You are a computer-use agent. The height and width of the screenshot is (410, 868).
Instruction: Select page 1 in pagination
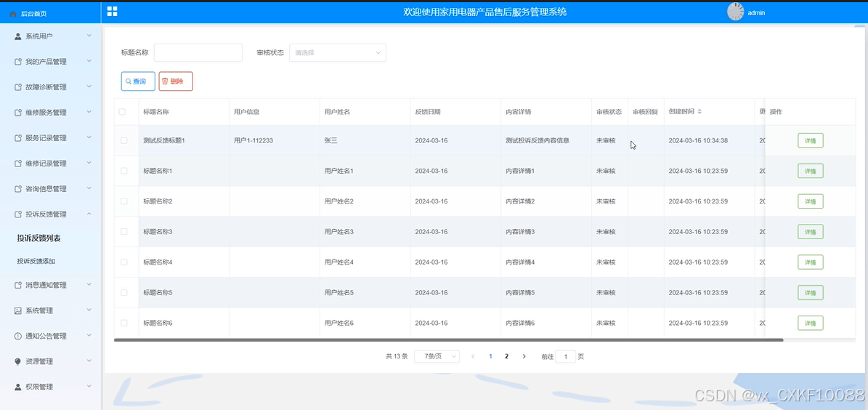(490, 356)
